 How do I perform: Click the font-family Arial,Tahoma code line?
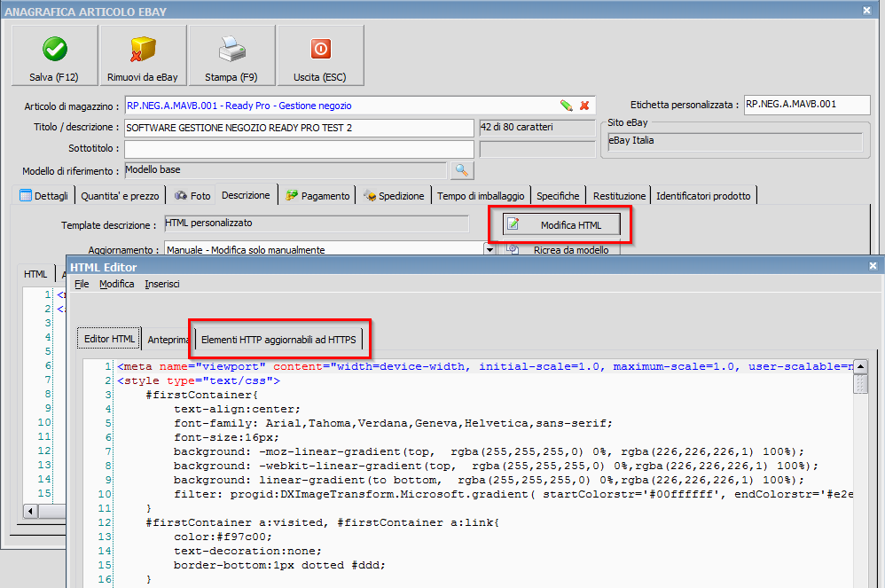[x=393, y=423]
